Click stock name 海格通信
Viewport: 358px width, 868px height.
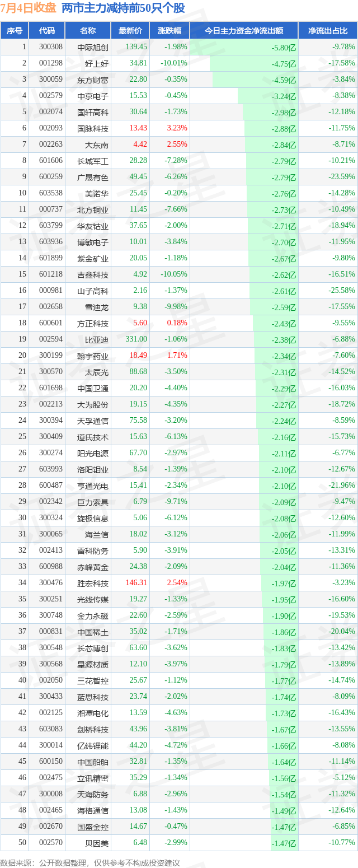coord(93,810)
